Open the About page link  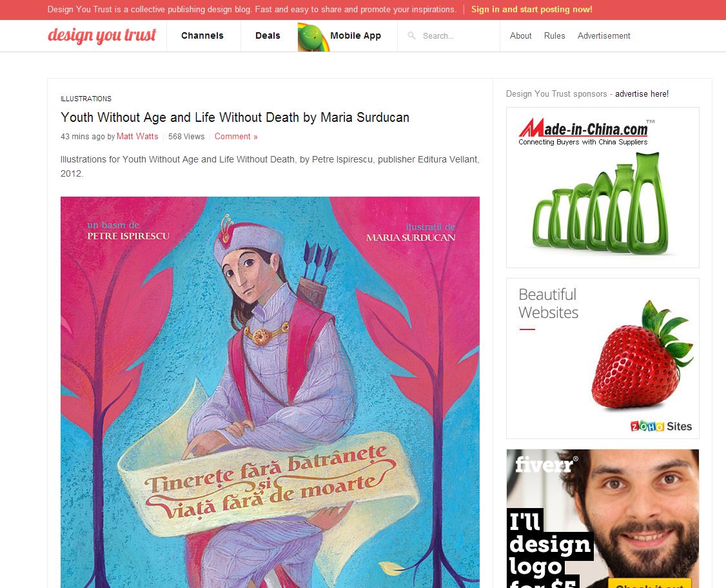pos(520,35)
